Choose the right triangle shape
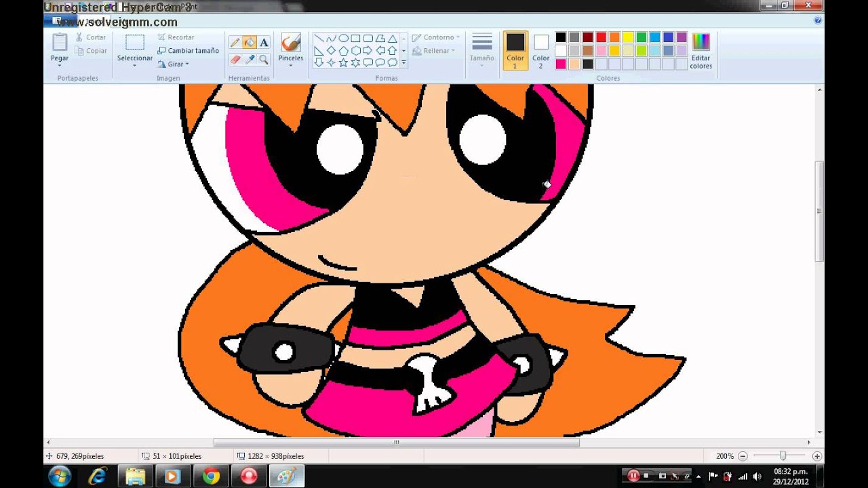Viewport: 868px width, 488px height. 319,51
